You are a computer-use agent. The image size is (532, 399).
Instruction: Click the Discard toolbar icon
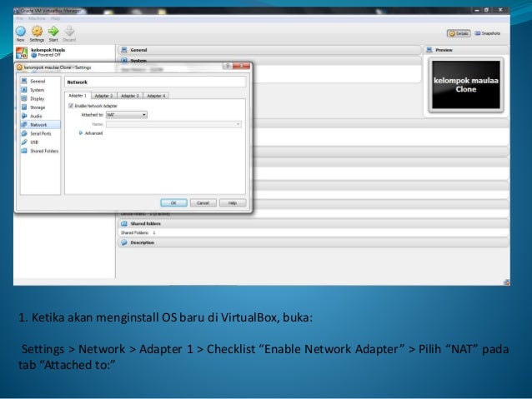pos(69,31)
